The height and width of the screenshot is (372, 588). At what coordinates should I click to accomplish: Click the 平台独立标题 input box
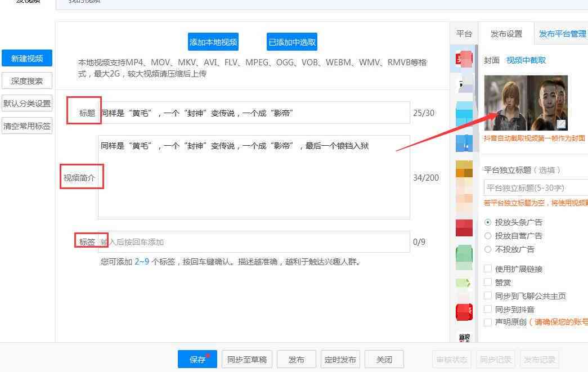536,187
